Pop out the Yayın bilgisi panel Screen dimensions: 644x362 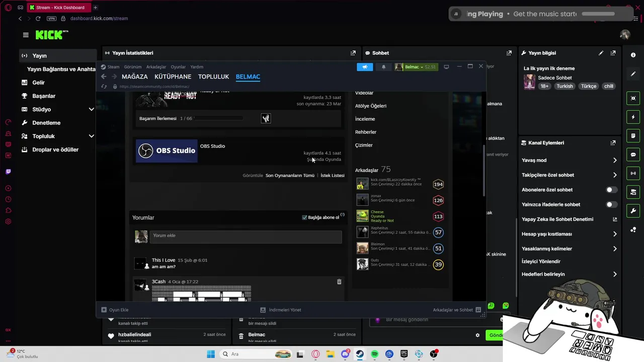click(613, 53)
